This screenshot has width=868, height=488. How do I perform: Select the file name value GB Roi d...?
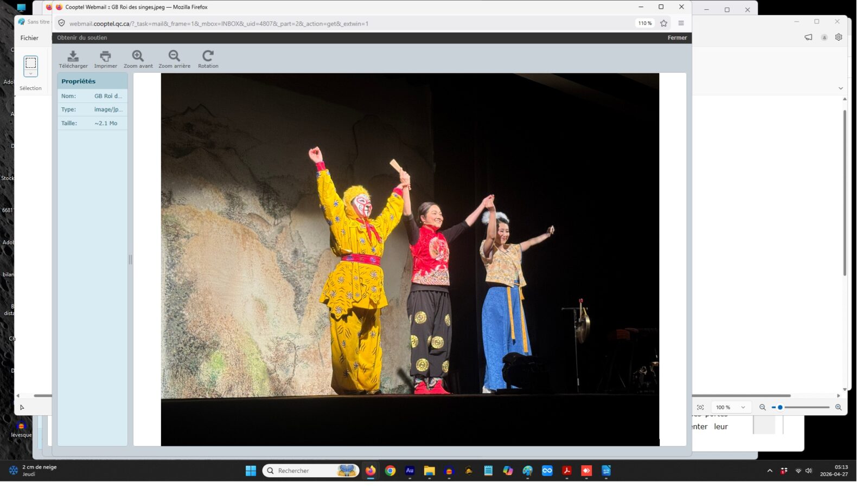[x=108, y=96]
